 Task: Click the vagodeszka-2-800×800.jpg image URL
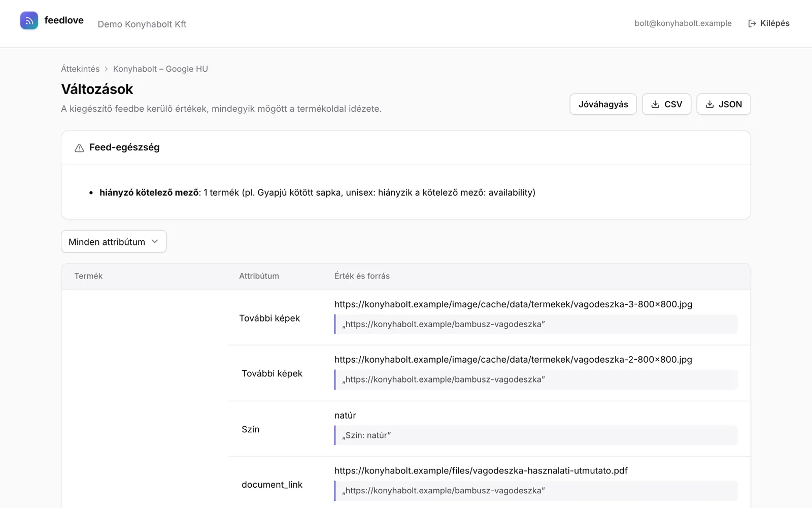513,360
